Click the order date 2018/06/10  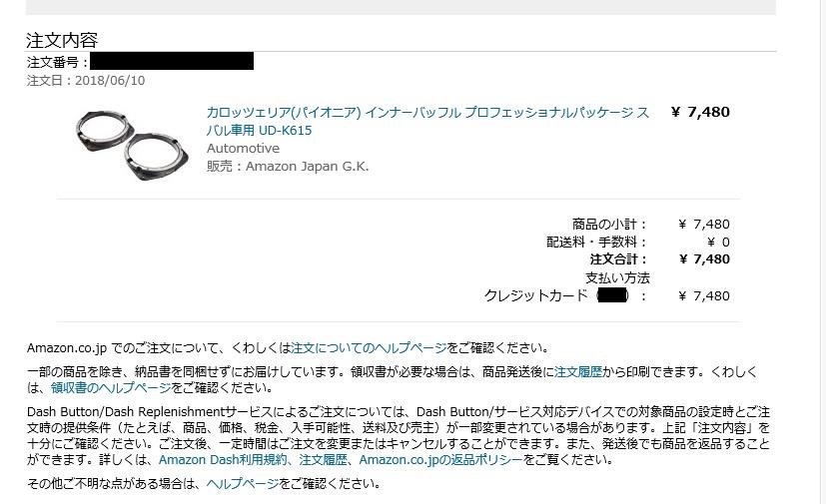(x=110, y=81)
